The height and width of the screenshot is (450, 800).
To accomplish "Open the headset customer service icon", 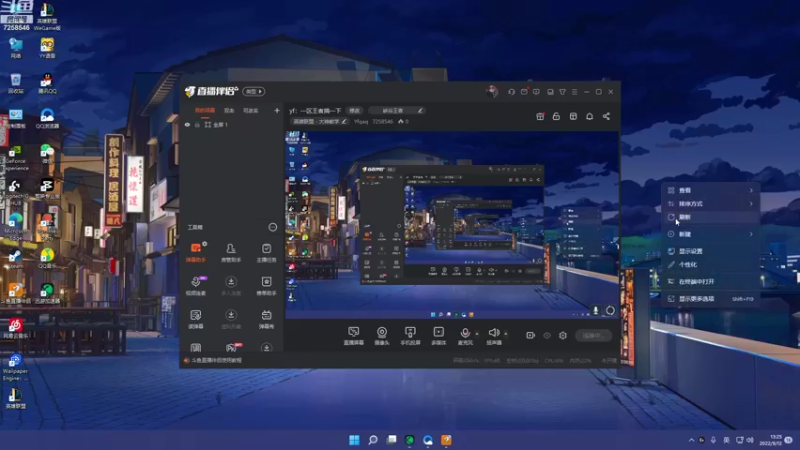I will [511, 92].
